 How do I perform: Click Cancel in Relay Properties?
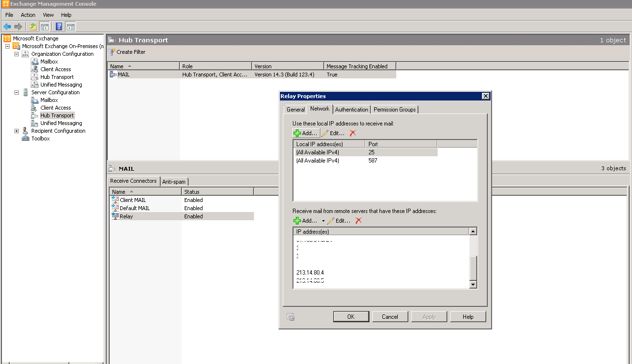[x=390, y=317]
